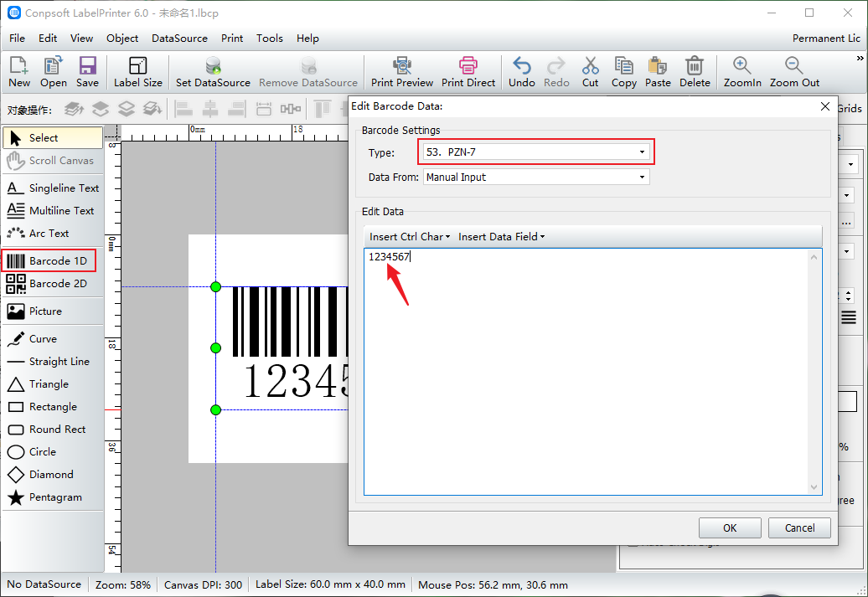868x597 pixels.
Task: Open Help menu
Action: pyautogui.click(x=307, y=39)
